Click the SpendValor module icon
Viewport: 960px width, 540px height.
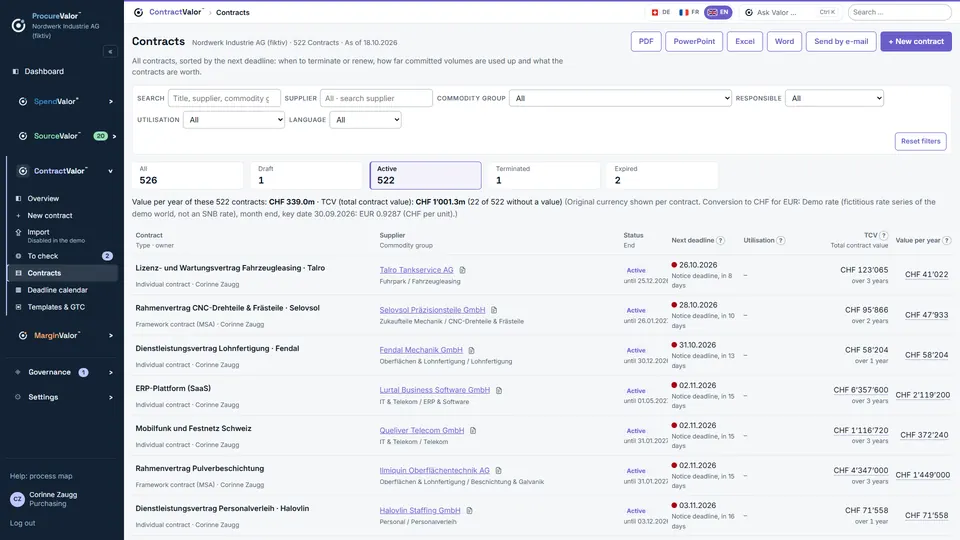click(23, 102)
